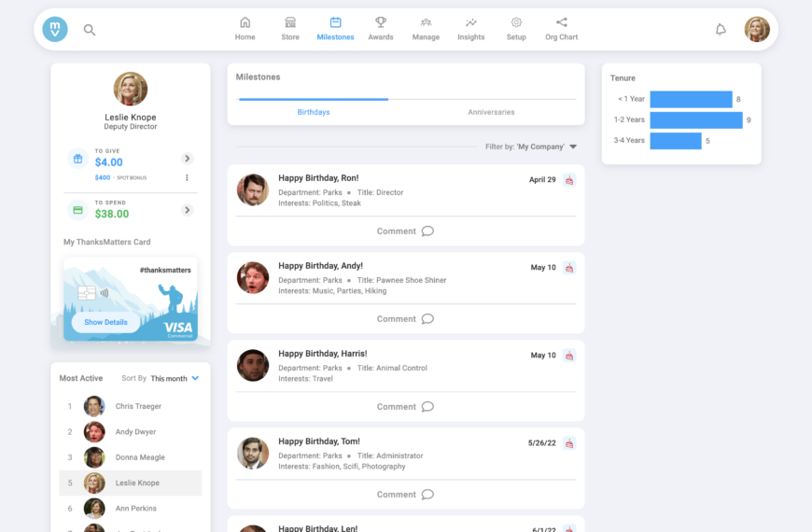Open the search magnifier icon
The height and width of the screenshot is (532, 812).
[x=90, y=30]
